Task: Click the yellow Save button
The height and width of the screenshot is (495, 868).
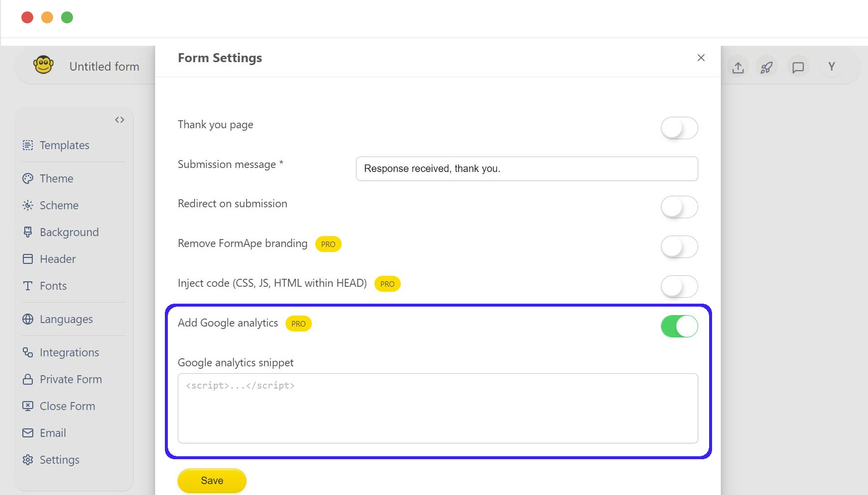Action: point(212,481)
